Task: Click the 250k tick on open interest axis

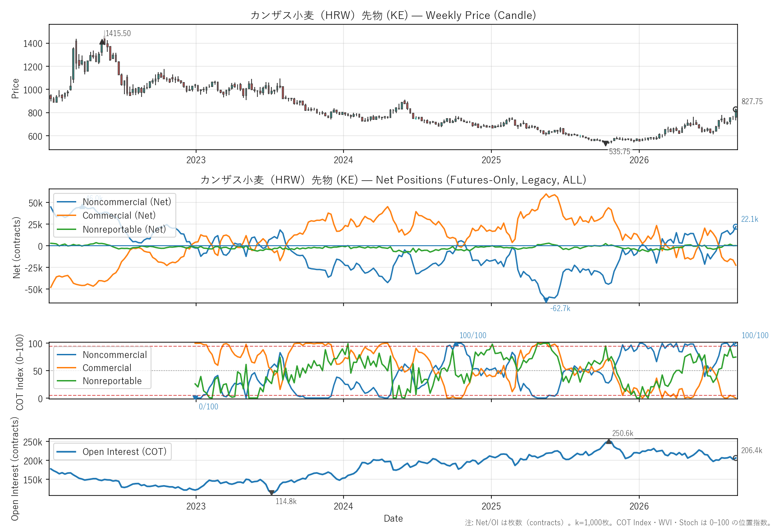Action: pyautogui.click(x=33, y=442)
